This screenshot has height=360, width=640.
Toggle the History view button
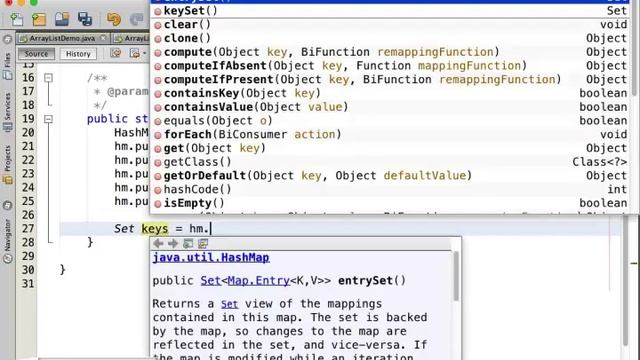(x=78, y=53)
